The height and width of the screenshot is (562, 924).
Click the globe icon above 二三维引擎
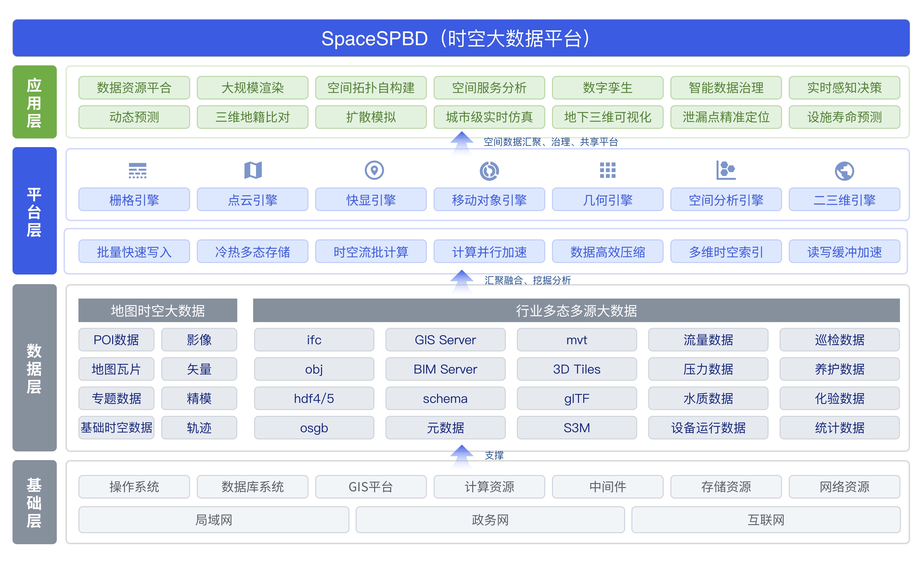(844, 171)
